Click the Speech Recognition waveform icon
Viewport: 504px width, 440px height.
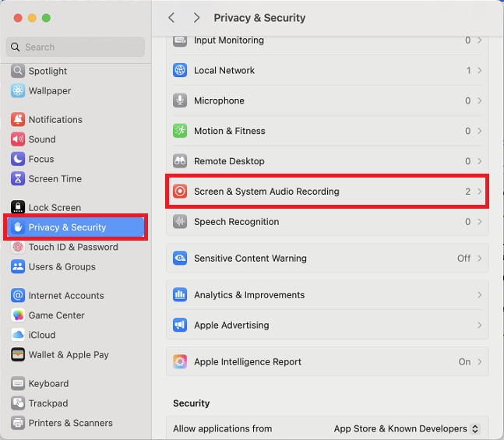[x=180, y=221]
